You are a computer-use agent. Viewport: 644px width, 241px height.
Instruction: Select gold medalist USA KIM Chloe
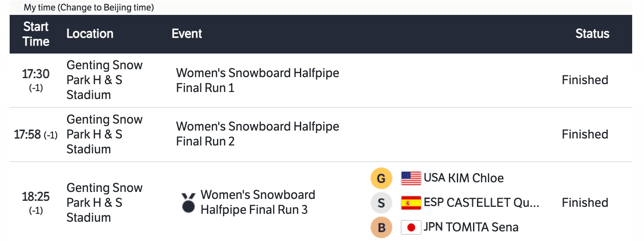pos(463,178)
